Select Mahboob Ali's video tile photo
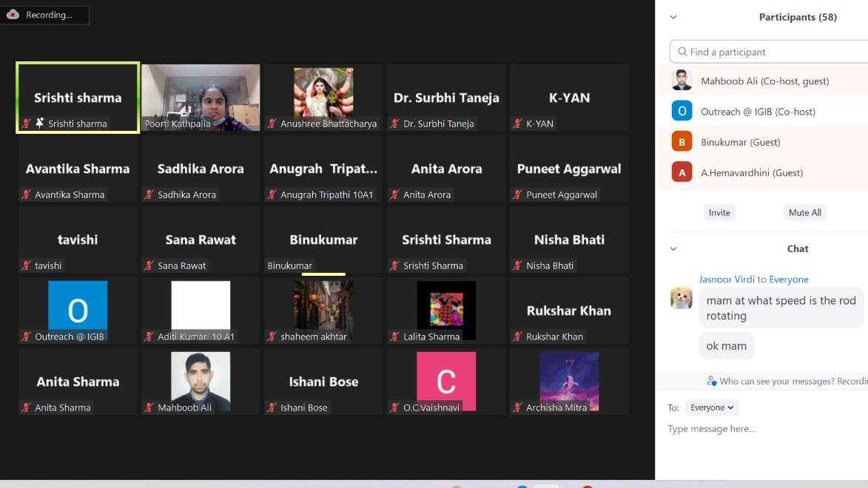The width and height of the screenshot is (868, 488). coord(201,382)
